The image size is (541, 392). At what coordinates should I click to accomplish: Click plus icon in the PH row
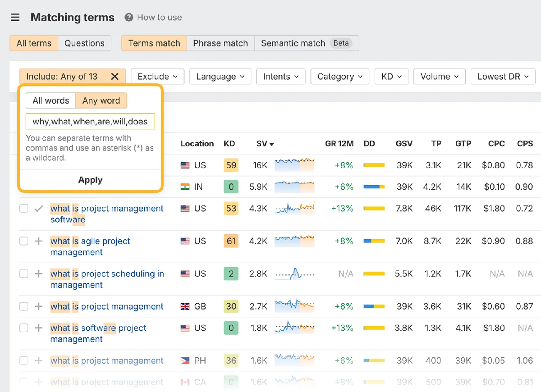[39, 360]
